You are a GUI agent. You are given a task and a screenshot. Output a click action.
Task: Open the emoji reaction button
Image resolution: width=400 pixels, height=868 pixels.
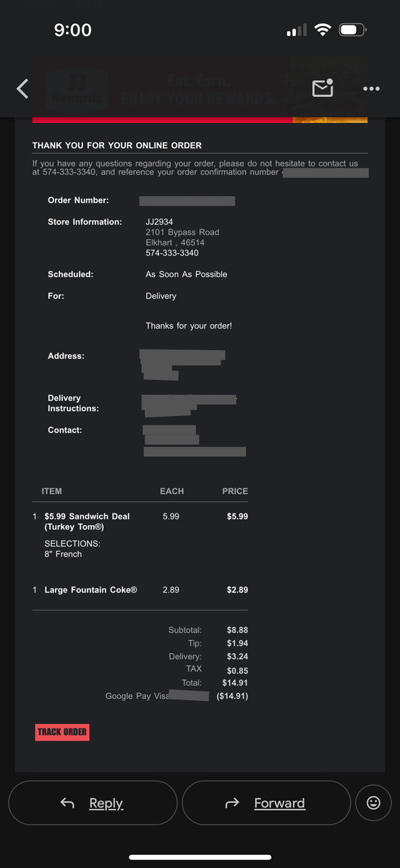(373, 803)
